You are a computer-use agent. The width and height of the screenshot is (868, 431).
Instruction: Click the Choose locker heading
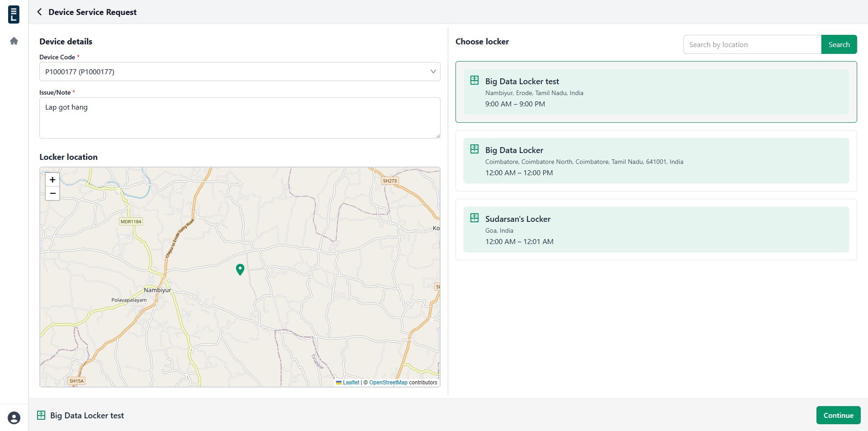(x=482, y=42)
